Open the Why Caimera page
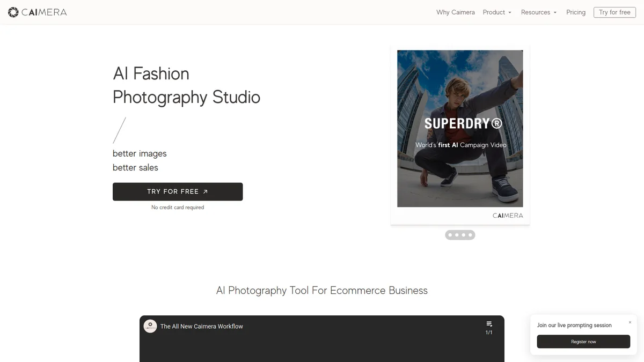Viewport: 644px width, 362px height. coord(455,12)
